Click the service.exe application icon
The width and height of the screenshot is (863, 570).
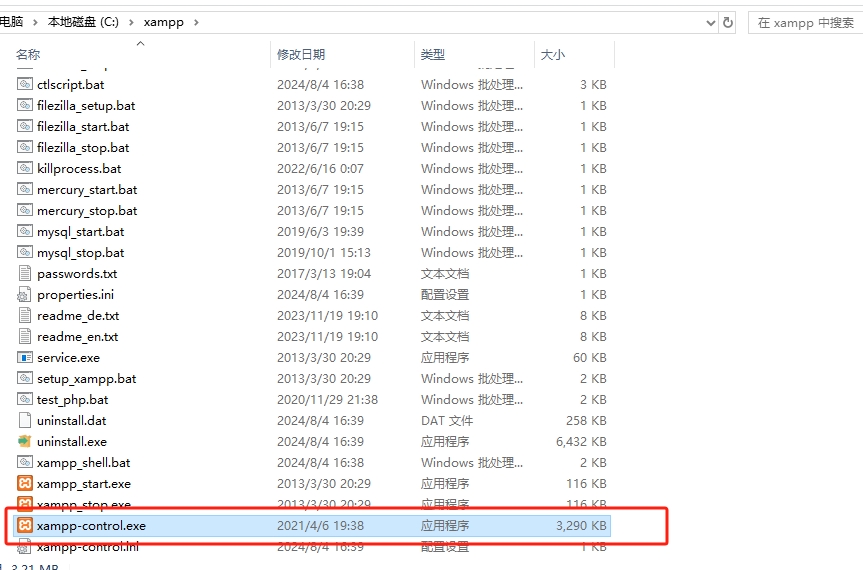click(x=25, y=358)
